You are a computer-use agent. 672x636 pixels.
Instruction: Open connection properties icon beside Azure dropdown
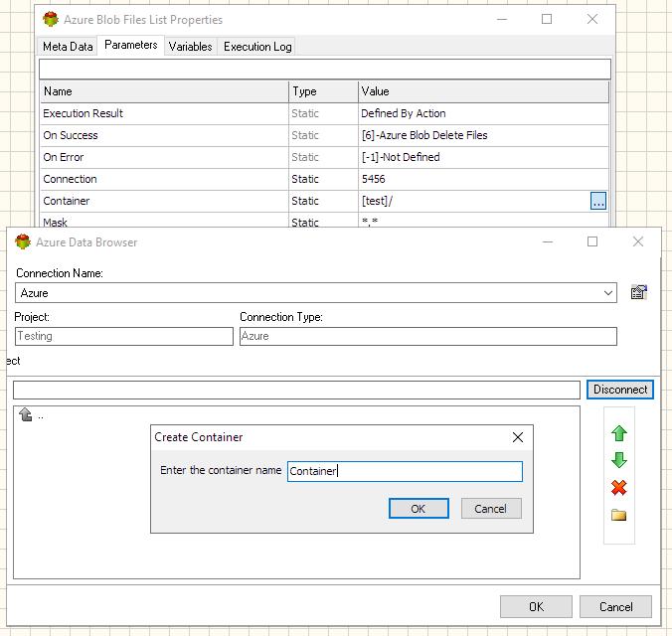638,292
